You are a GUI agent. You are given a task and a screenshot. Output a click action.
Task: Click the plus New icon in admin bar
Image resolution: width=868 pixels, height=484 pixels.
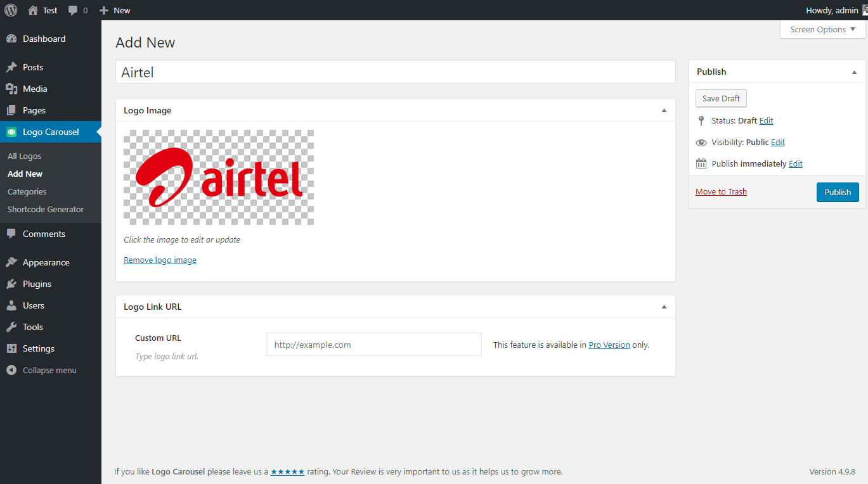coord(104,10)
